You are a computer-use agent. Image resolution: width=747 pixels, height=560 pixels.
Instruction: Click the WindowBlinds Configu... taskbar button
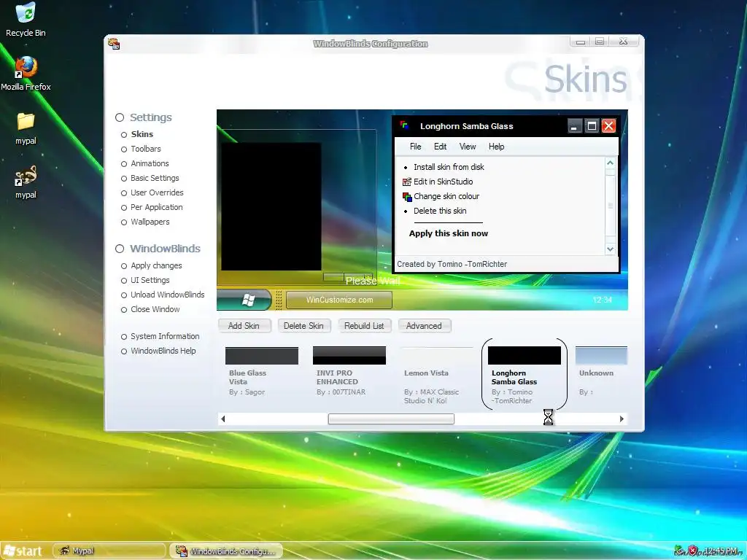click(x=226, y=551)
